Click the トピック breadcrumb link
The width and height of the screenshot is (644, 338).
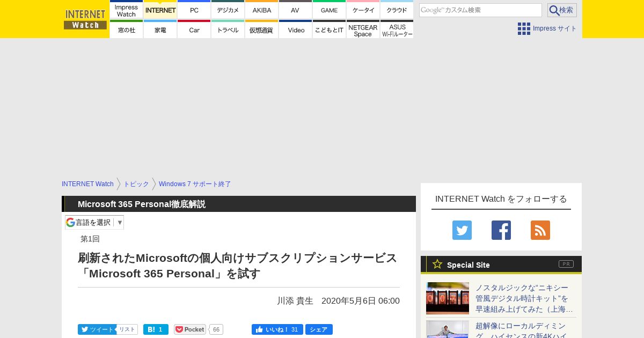pos(136,184)
